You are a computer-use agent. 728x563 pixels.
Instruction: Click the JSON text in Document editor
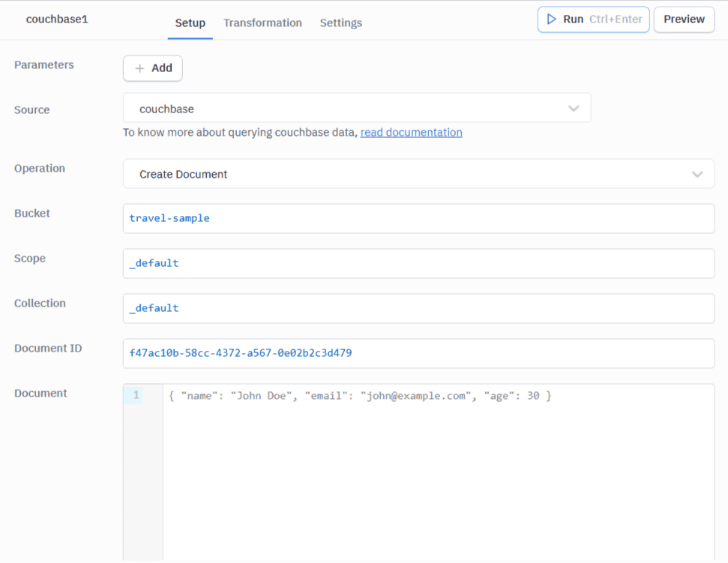coord(360,396)
